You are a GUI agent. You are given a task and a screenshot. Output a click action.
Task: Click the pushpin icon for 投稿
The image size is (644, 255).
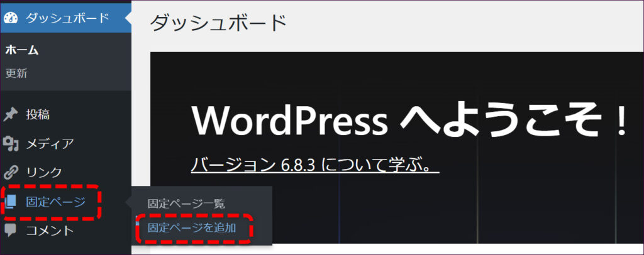coord(11,115)
